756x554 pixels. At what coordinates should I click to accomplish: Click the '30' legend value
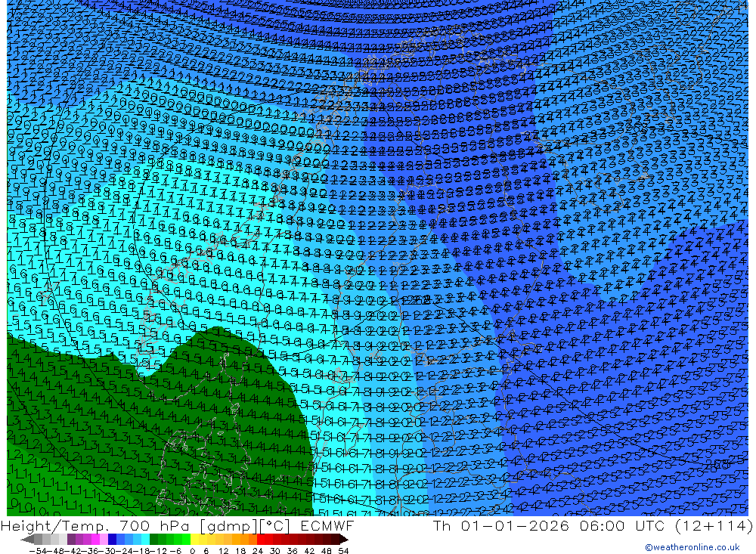275,551
